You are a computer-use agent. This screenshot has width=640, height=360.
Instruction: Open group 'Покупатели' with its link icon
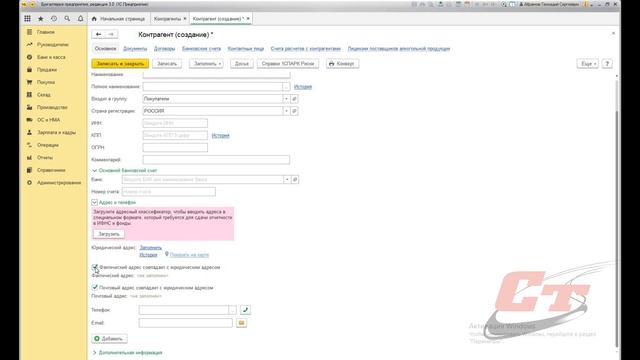294,99
